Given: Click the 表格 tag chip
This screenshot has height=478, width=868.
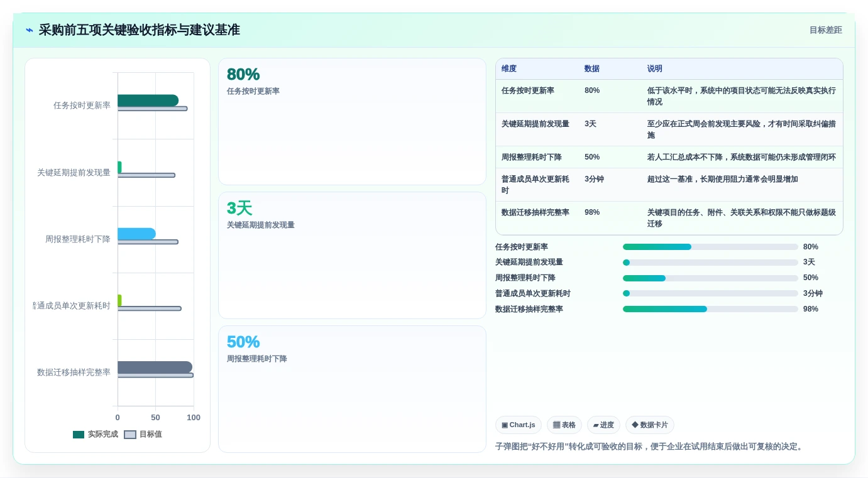Looking at the screenshot, I should 564,425.
